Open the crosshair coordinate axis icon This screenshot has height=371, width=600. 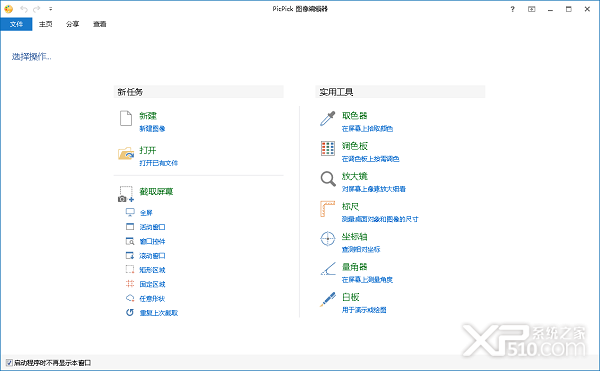click(328, 239)
